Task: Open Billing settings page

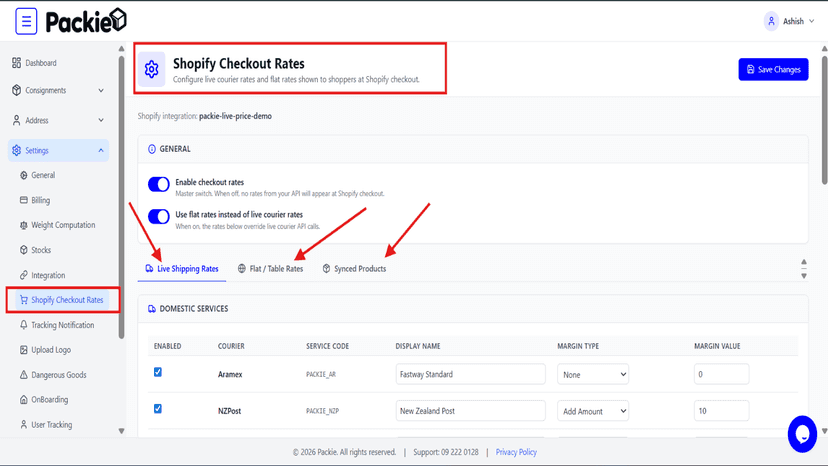Action: click(40, 200)
